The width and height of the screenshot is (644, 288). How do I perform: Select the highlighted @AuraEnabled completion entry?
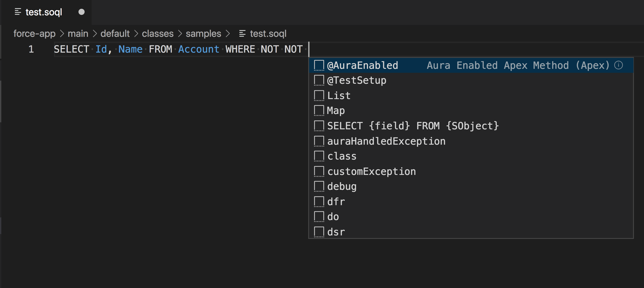(362, 65)
